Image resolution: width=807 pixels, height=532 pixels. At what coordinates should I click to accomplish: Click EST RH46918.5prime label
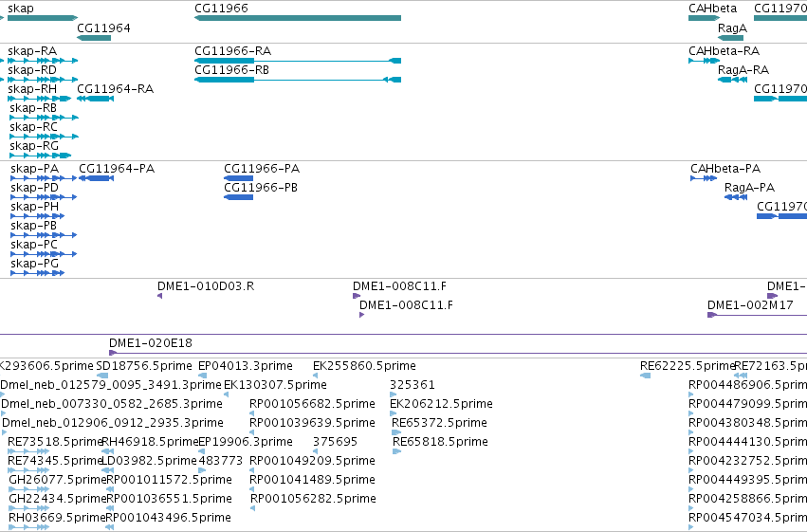[150, 443]
